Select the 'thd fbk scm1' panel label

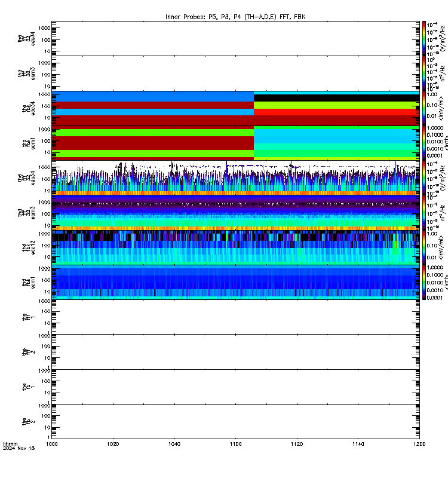pos(29,282)
